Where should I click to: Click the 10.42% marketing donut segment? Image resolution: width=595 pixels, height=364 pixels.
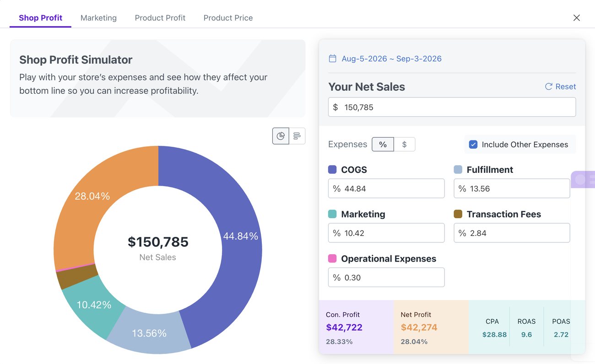(x=94, y=305)
